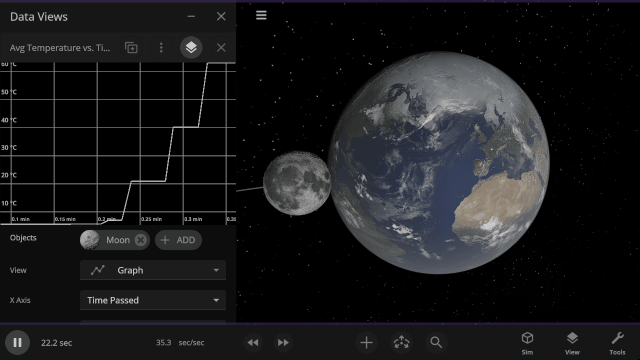The height and width of the screenshot is (360, 640).
Task: Open the Sim panel
Action: (527, 343)
